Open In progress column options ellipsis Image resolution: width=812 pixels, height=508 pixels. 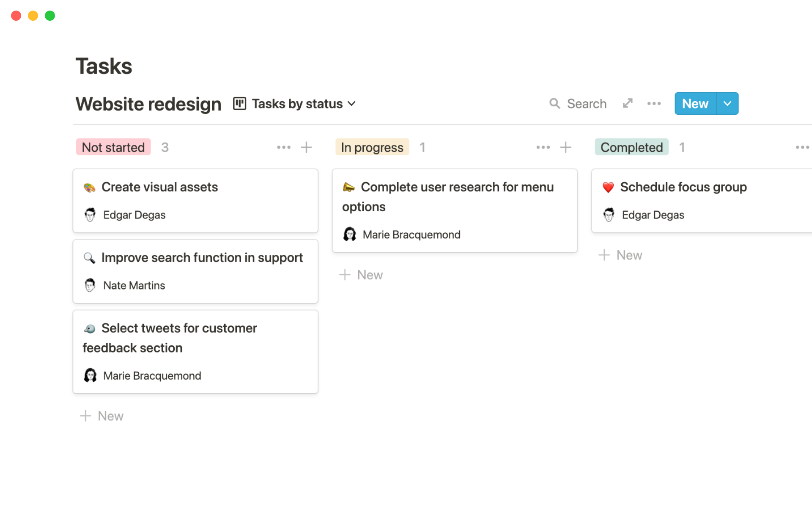click(x=543, y=147)
